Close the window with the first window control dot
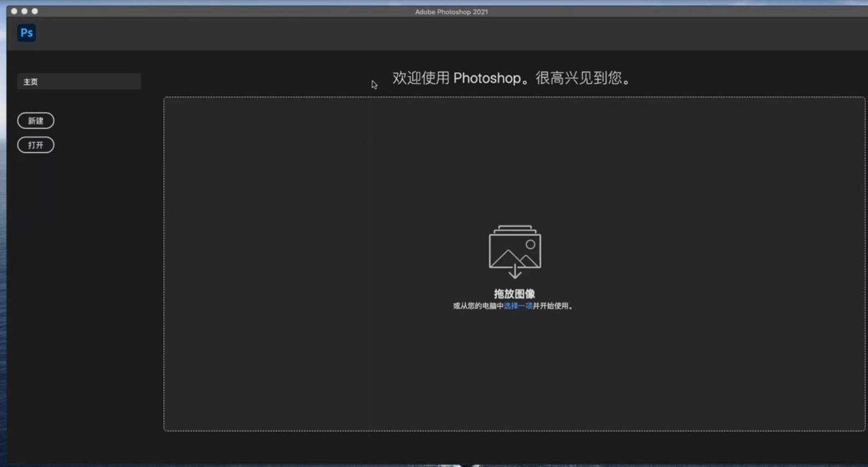The height and width of the screenshot is (467, 868). coord(14,11)
